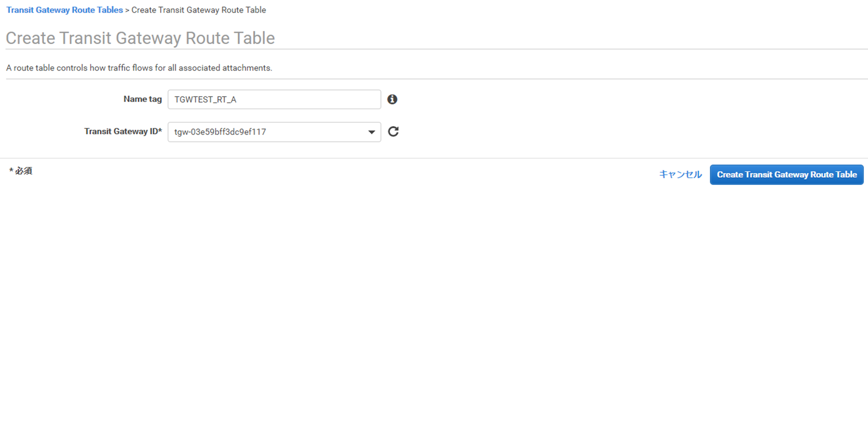This screenshot has width=868, height=422.
Task: Click the "* 必須" required note
Action: click(x=21, y=171)
